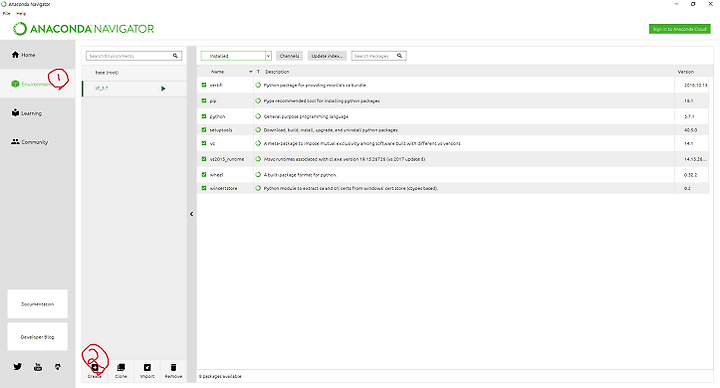The width and height of the screenshot is (720, 388).
Task: Click the python row type circle icon
Action: (x=258, y=116)
